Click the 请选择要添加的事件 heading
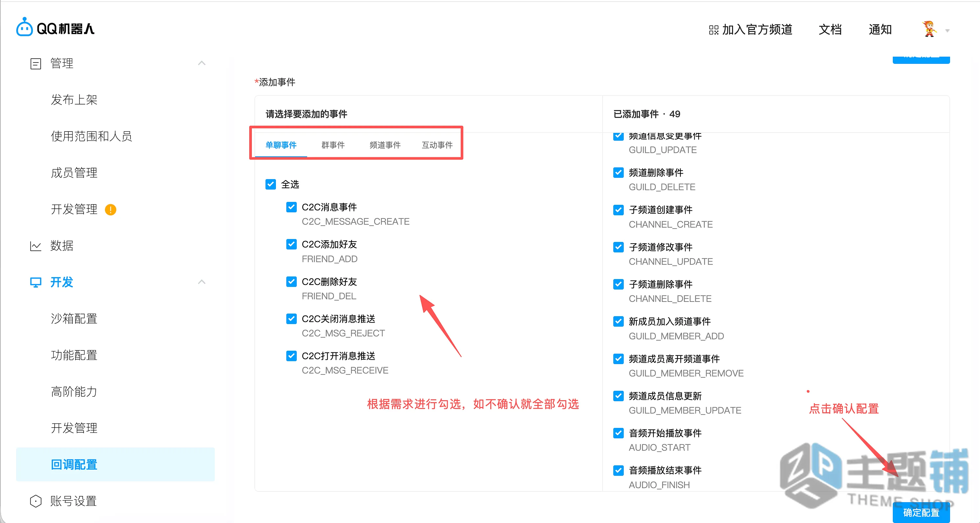 coord(306,114)
